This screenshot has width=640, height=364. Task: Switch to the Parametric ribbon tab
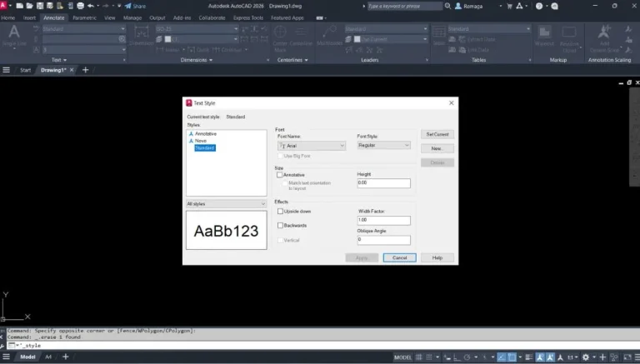tap(84, 18)
